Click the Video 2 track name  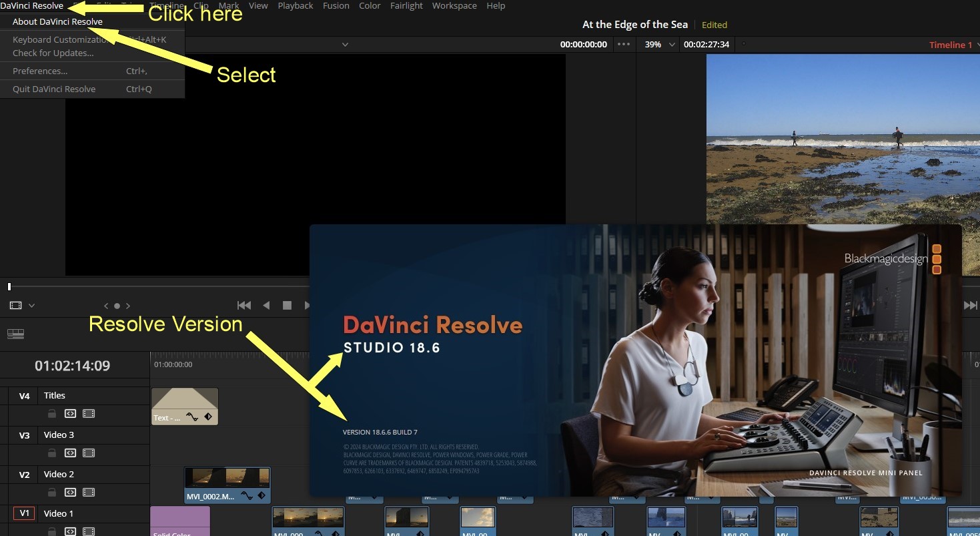click(x=59, y=475)
